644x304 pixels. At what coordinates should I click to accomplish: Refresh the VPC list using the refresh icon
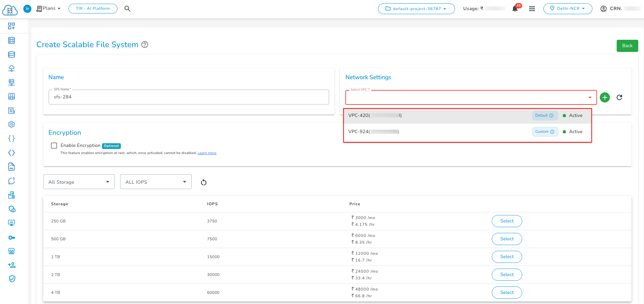click(620, 97)
